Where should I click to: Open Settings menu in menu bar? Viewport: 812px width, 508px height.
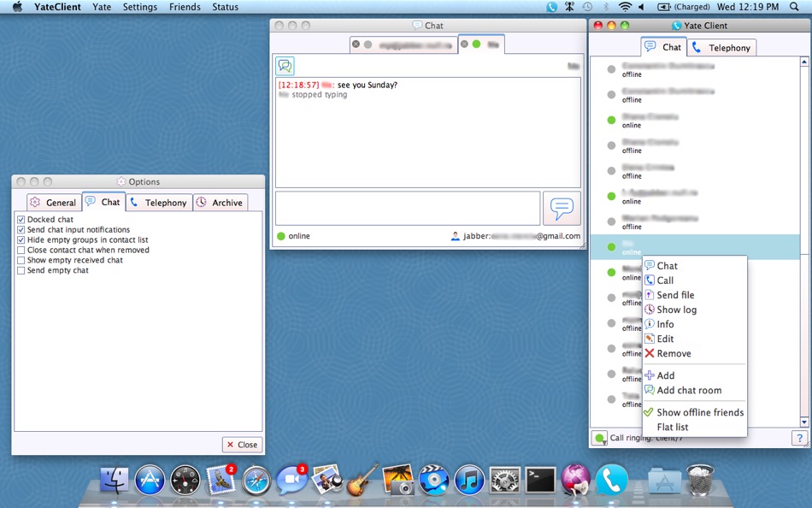[140, 7]
